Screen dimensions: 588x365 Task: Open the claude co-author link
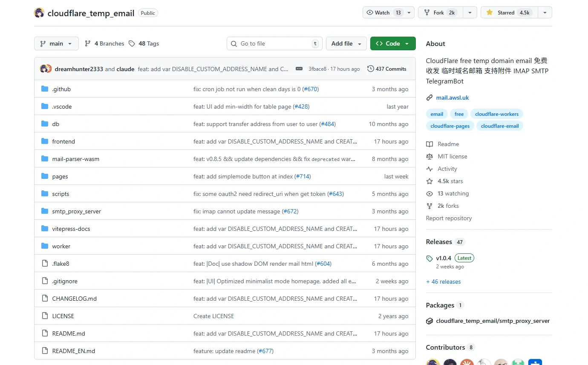(x=125, y=69)
